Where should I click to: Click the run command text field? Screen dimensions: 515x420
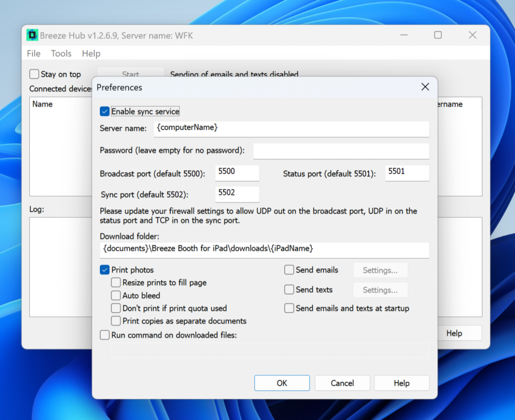pos(270,350)
